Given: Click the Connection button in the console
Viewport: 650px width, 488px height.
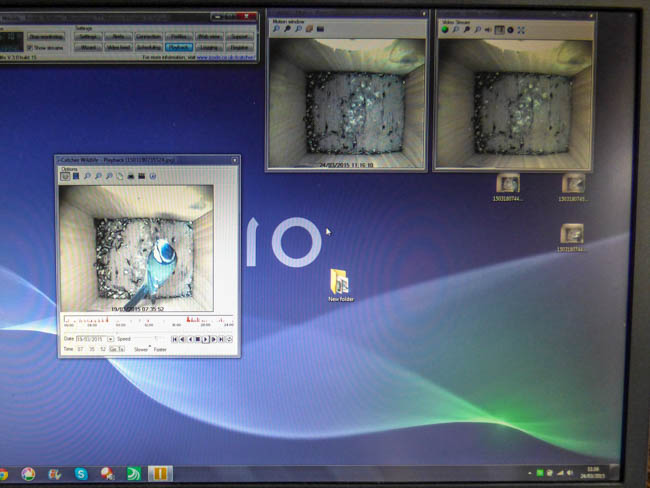Looking at the screenshot, I should [x=148, y=36].
